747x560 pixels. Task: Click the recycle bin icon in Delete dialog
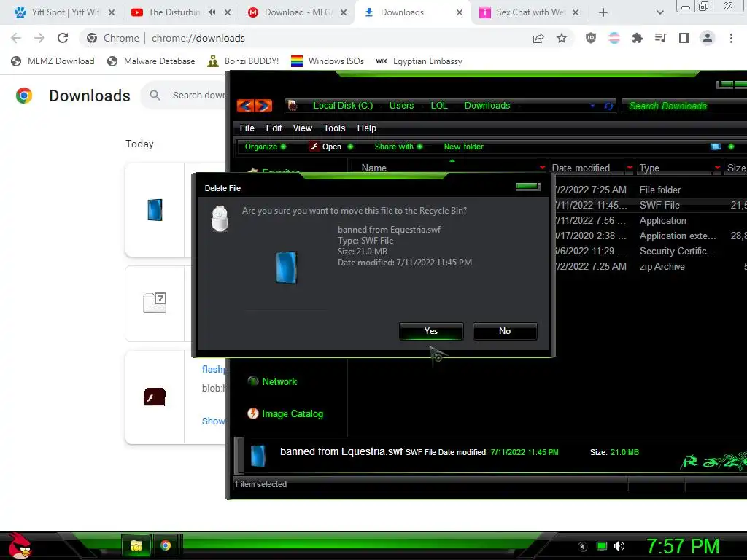point(220,219)
